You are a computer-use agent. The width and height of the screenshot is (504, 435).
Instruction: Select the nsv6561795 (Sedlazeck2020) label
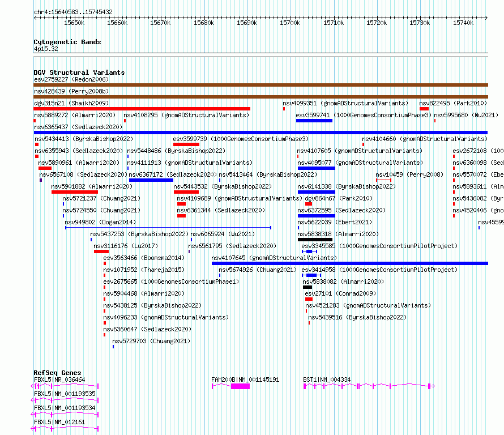click(x=232, y=246)
